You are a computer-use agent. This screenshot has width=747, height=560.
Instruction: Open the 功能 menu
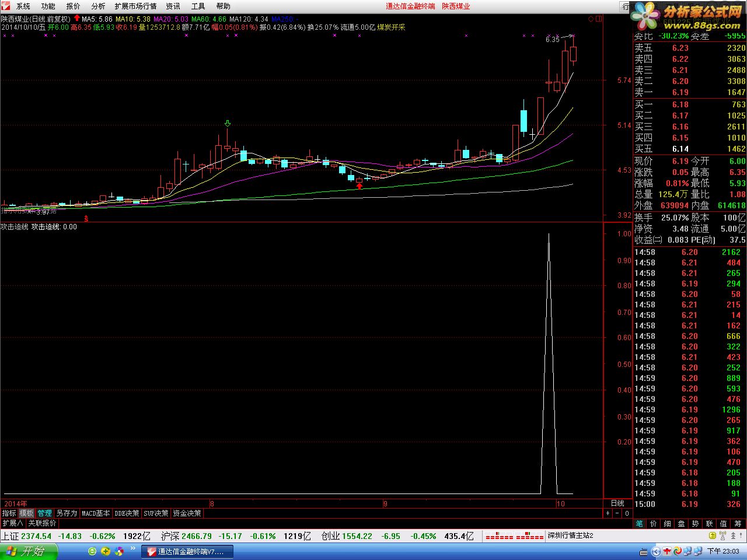pos(48,6)
